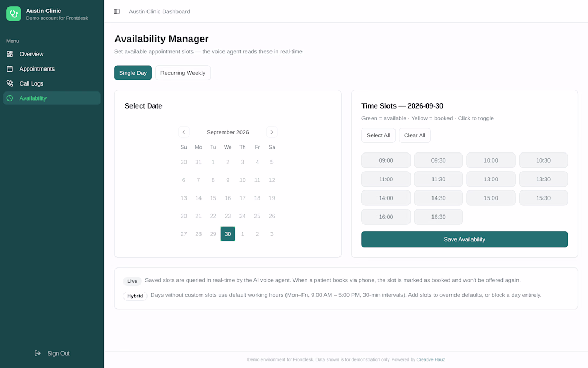
Task: Open Overview in the sidebar menu
Action: (52, 54)
